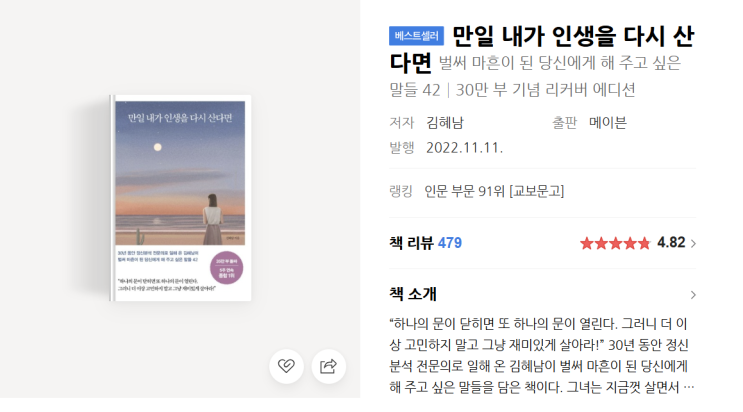Viewport: 743px width, 412px height.
Task: Click review count 479
Action: point(450,243)
